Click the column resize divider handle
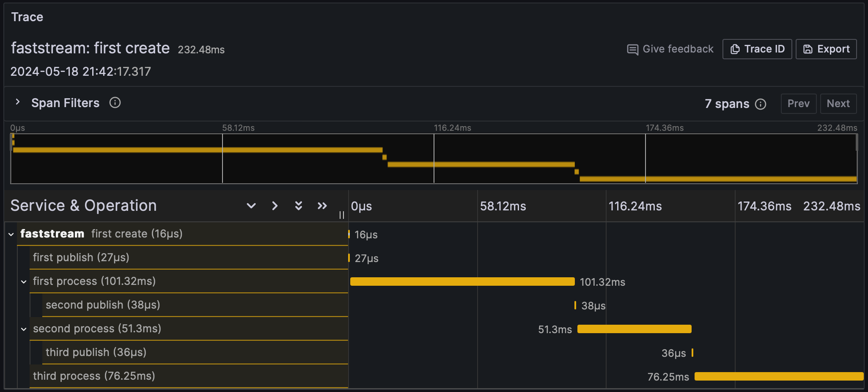 [342, 215]
